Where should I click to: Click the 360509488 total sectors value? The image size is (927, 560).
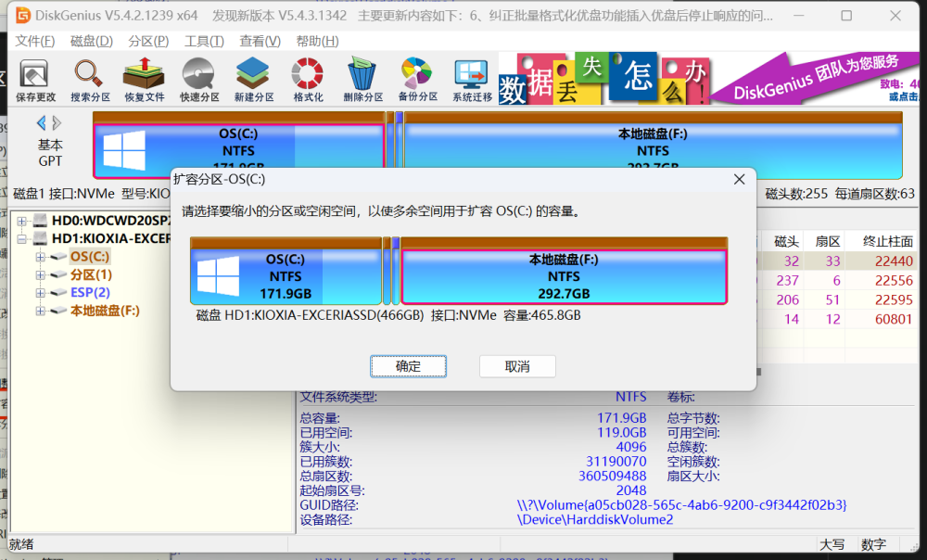tap(612, 476)
